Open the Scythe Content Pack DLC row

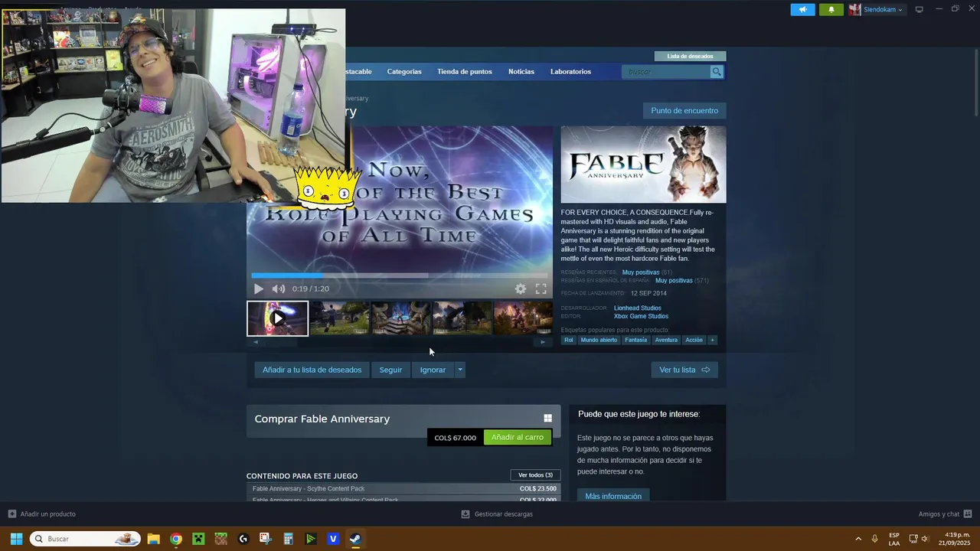click(x=403, y=489)
